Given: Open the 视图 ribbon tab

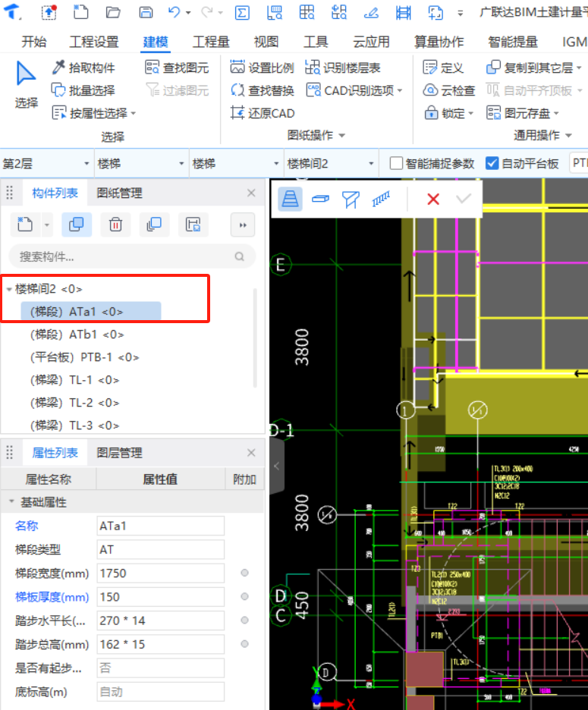Looking at the screenshot, I should pyautogui.click(x=266, y=42).
